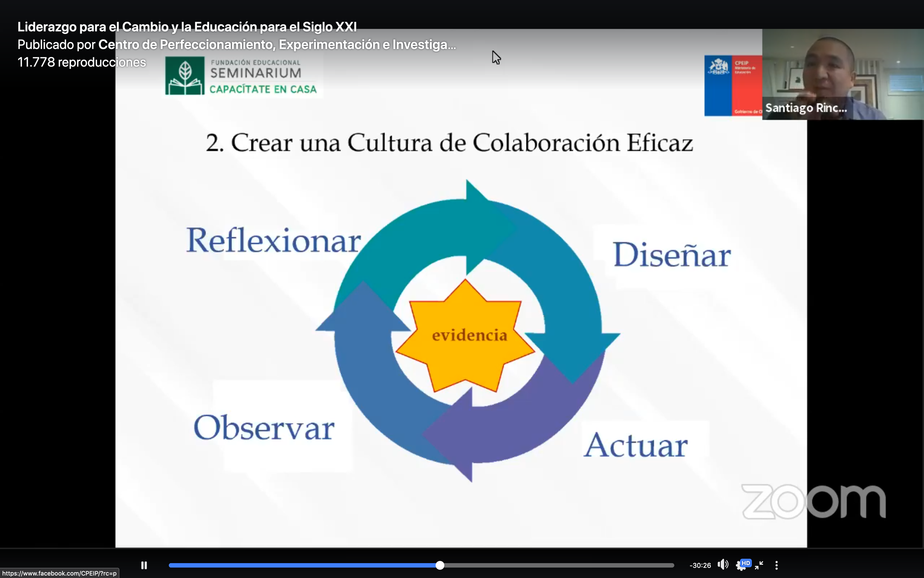Exit fullscreen mode using the shrink arrows

pos(759,565)
